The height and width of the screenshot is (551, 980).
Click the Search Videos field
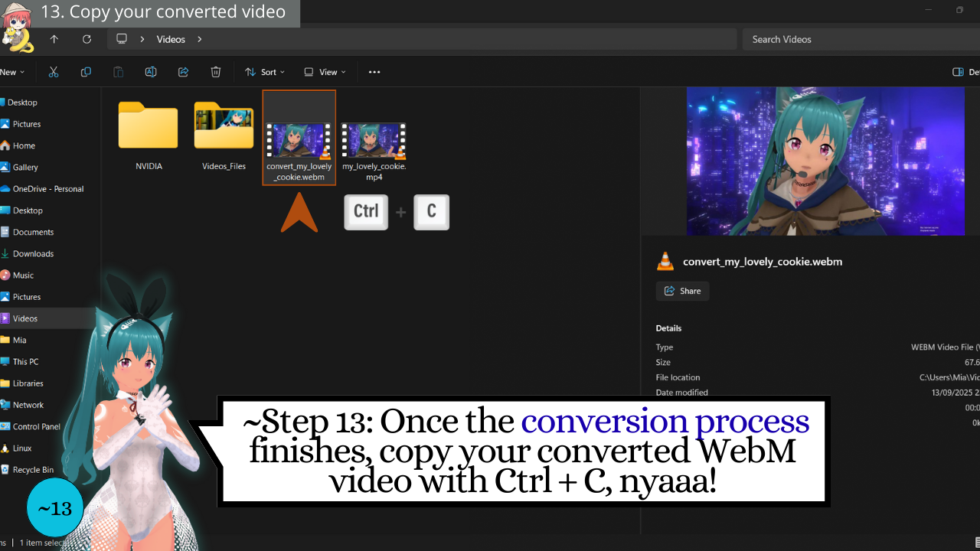tap(861, 39)
